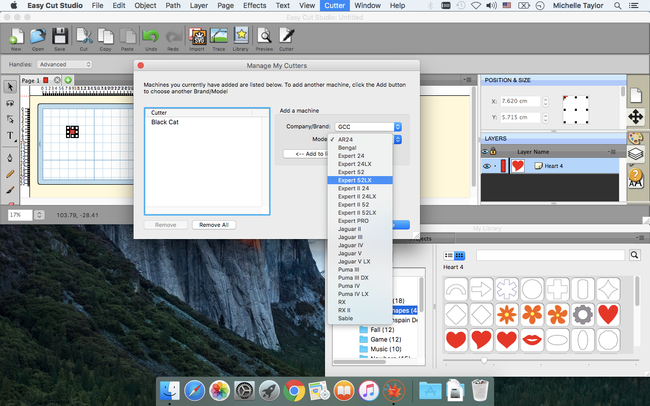650x406 pixels.
Task: Open the Company/Brand GCC dropdown
Action: 368,127
